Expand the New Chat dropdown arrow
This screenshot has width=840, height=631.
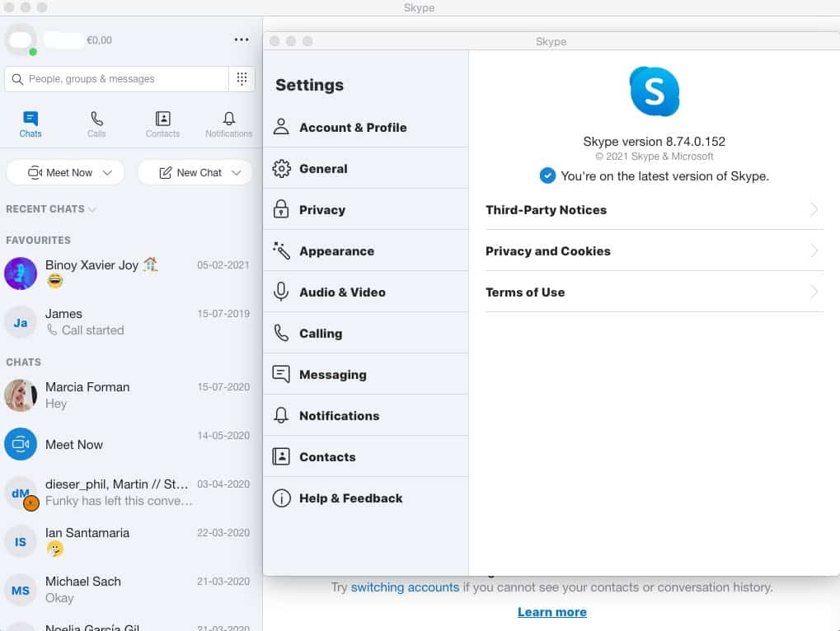point(237,173)
